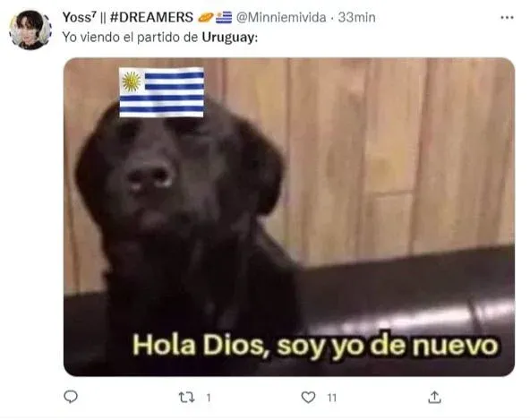The image size is (530, 420).
Task: Click the bold Uruguay word in tweet
Action: coord(230,38)
